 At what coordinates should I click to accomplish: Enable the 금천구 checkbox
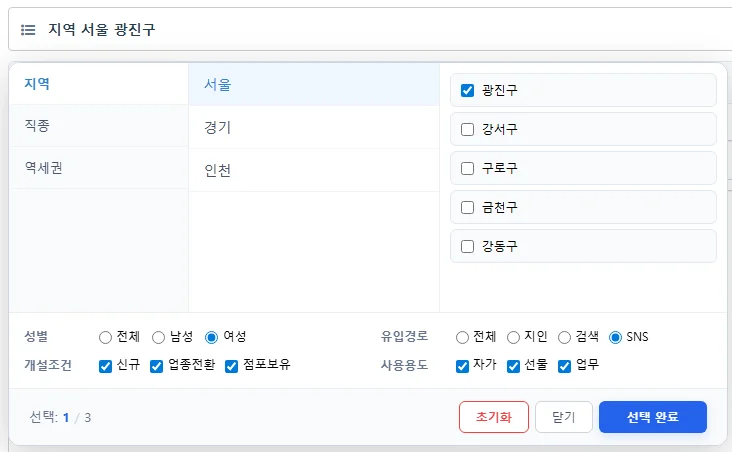467,207
